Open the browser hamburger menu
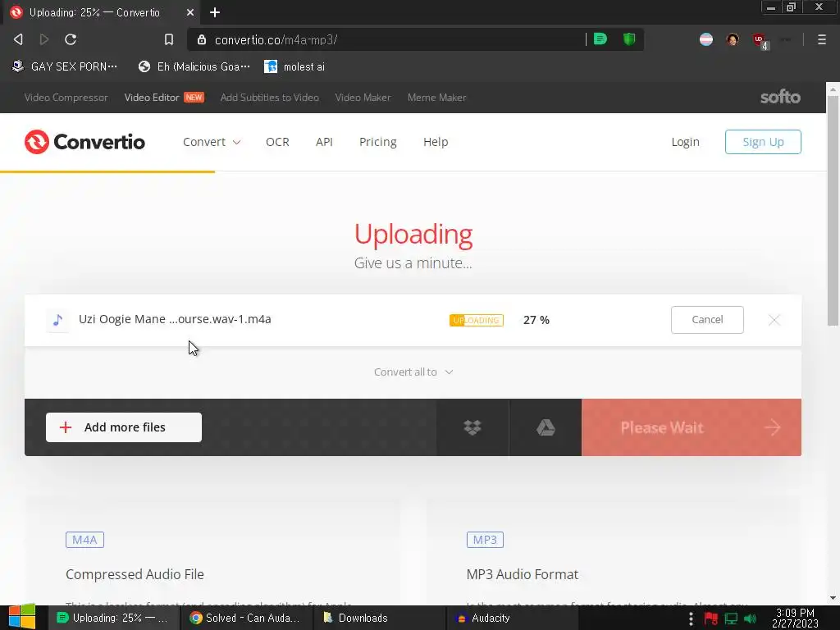Viewport: 840px width, 630px height. click(821, 39)
